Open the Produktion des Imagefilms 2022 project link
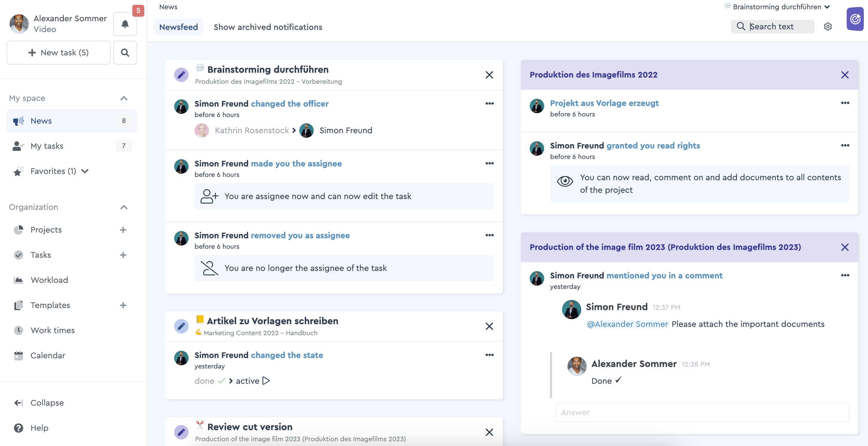This screenshot has height=446, width=868. pos(593,75)
